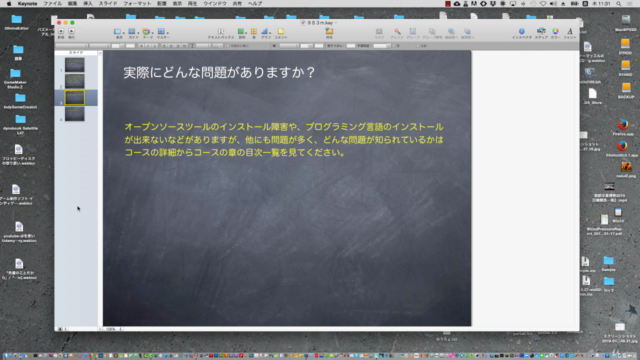Screen dimensions: 640x360
Task: Start the slideshow with the Play (再生) icon
Action: [x=71, y=31]
